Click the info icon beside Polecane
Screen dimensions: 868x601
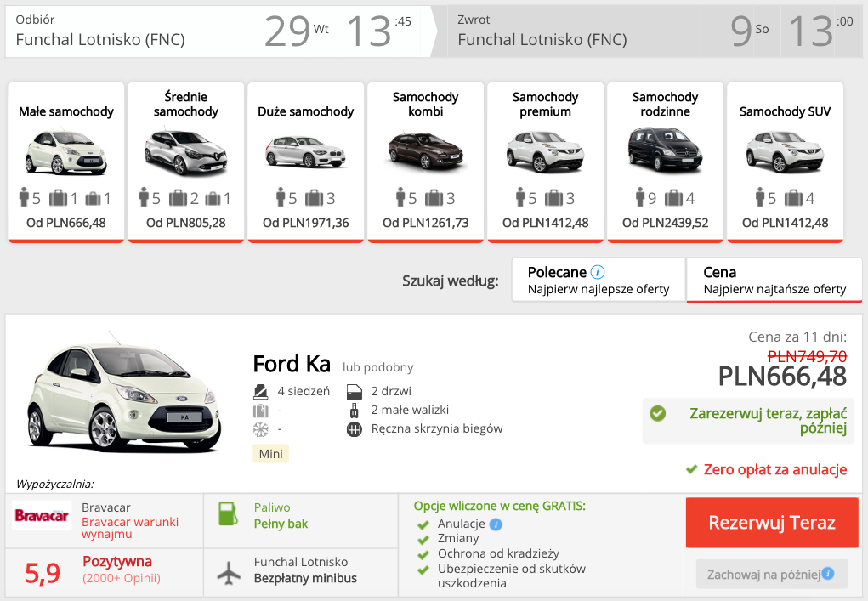coord(598,272)
